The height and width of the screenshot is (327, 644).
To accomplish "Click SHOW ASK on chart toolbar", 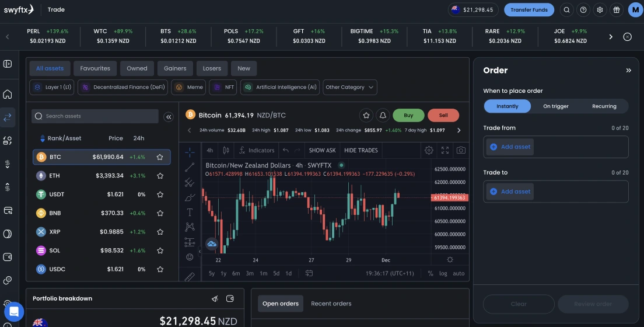I will click(323, 150).
